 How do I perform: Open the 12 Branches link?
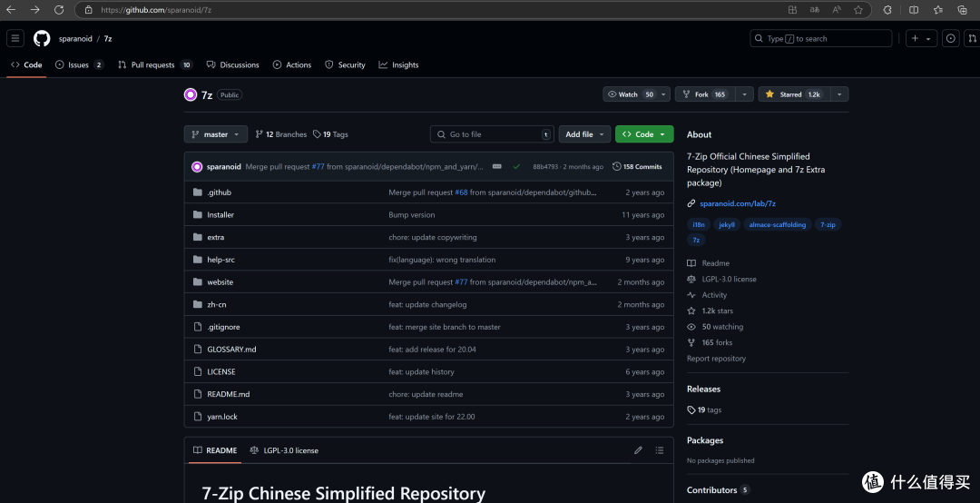click(281, 134)
